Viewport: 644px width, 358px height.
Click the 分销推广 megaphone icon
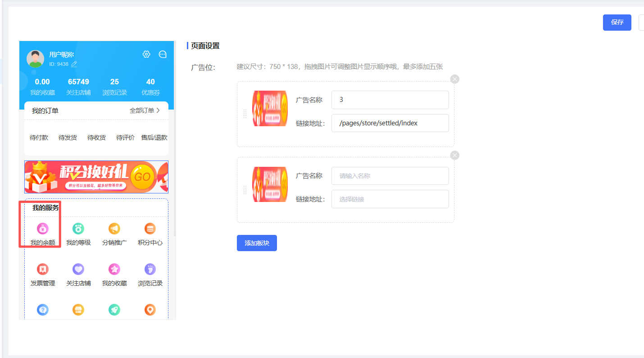[x=114, y=229]
